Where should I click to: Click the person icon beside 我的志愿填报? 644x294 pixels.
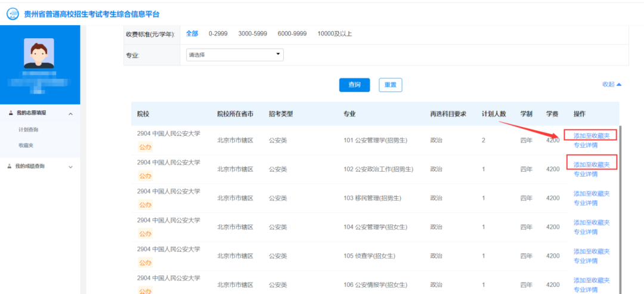[x=11, y=113]
